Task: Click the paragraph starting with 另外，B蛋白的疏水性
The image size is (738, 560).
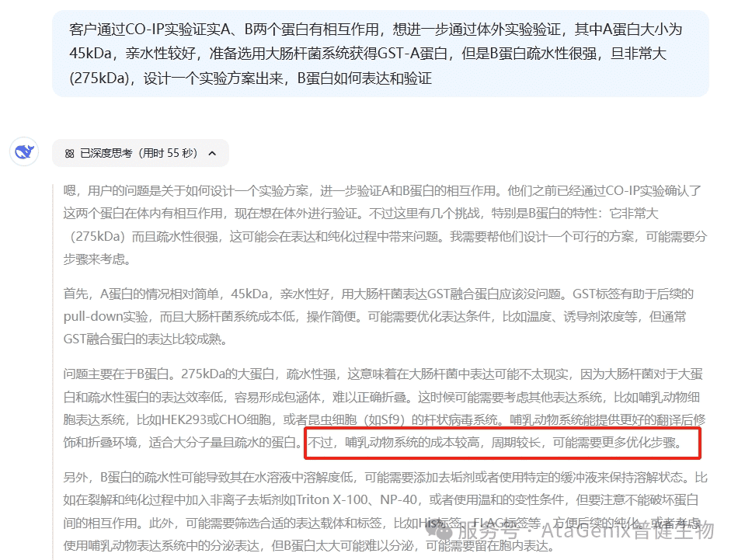Action: coord(385,512)
